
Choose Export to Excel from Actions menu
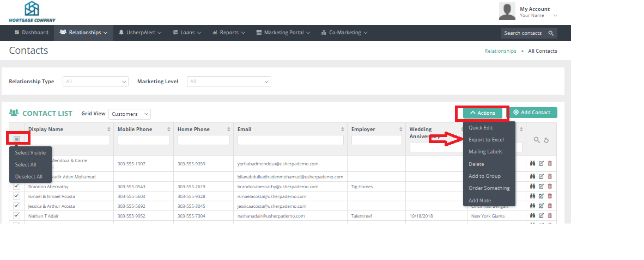click(486, 140)
